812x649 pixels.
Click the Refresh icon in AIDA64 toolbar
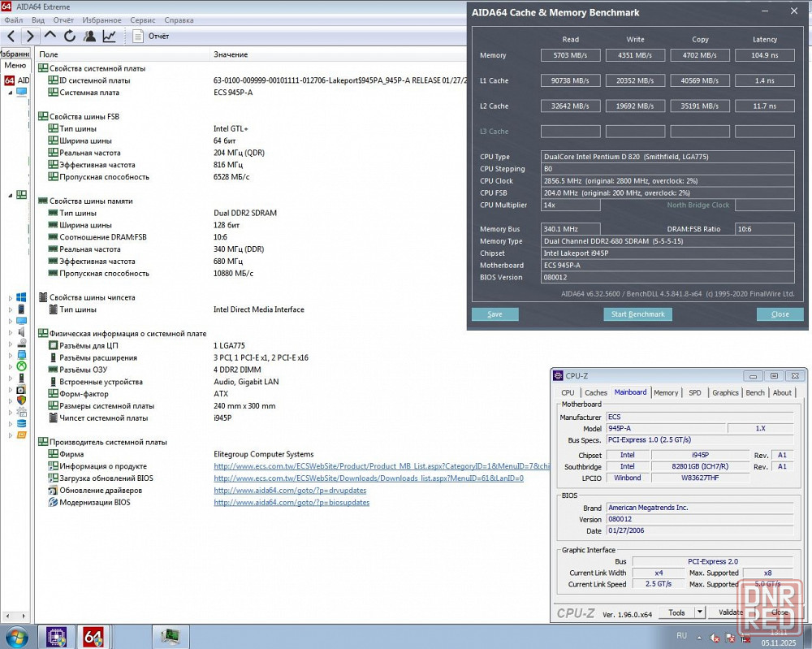click(70, 36)
